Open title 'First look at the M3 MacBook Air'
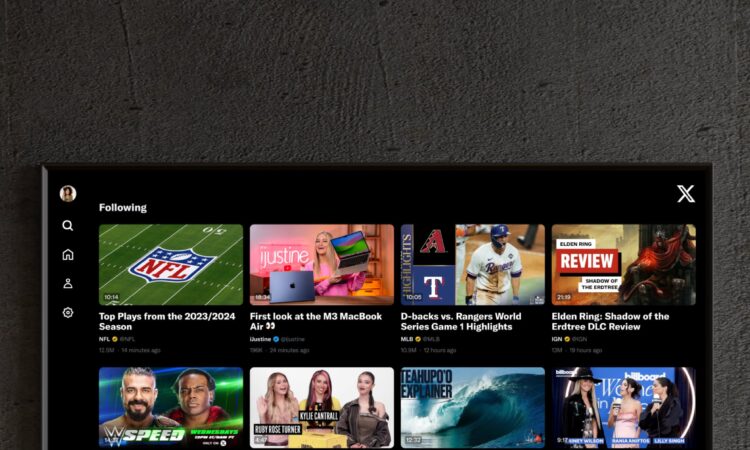750x450 pixels. click(316, 321)
